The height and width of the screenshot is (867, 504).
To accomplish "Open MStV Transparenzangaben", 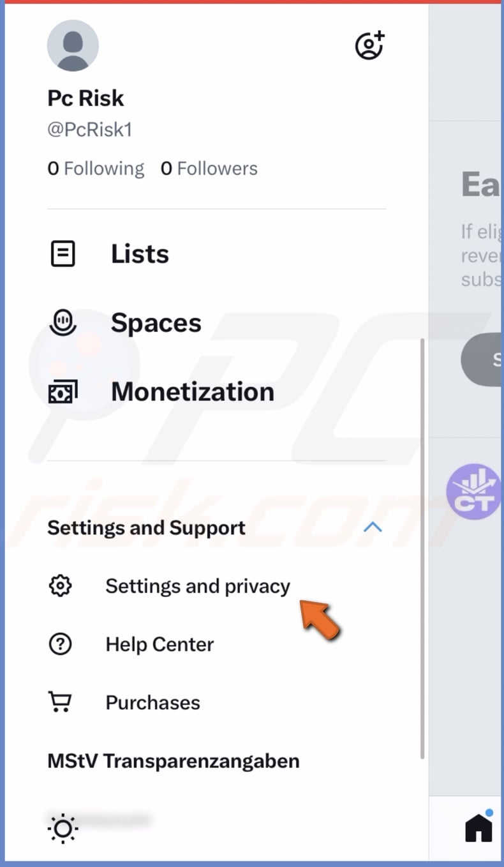I will pos(173,760).
